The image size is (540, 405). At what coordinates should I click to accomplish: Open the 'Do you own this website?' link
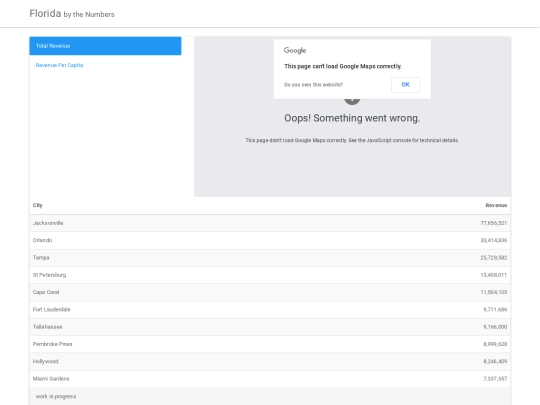[x=313, y=85]
